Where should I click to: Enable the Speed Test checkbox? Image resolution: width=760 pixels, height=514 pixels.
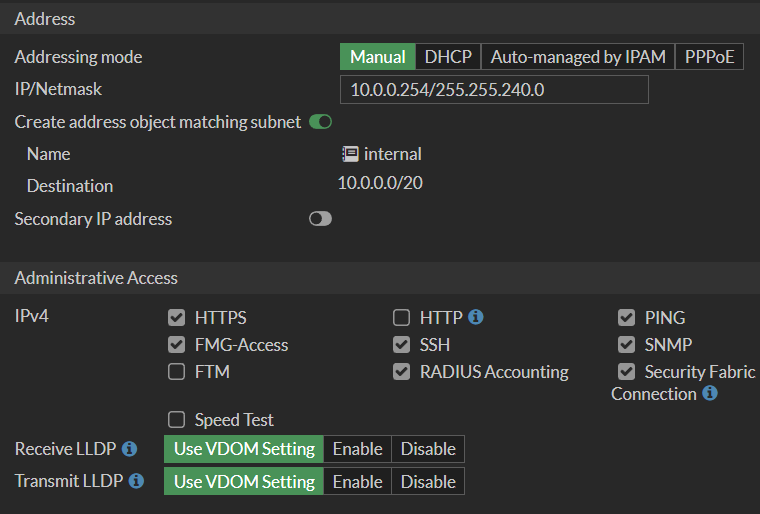[177, 420]
